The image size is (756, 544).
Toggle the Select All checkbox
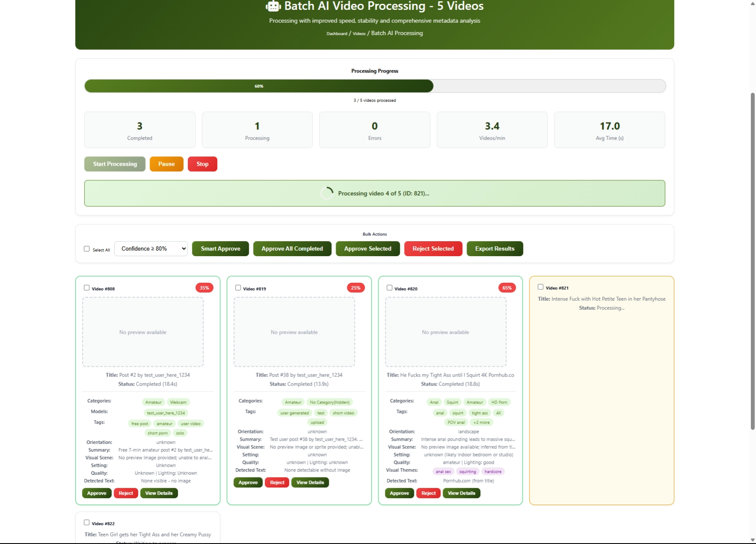point(87,249)
